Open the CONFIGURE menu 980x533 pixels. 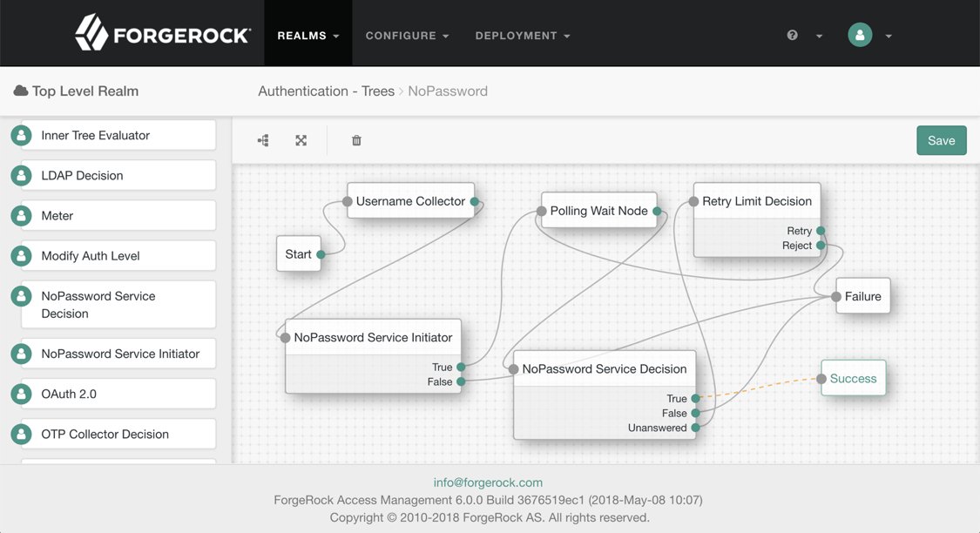click(x=407, y=36)
